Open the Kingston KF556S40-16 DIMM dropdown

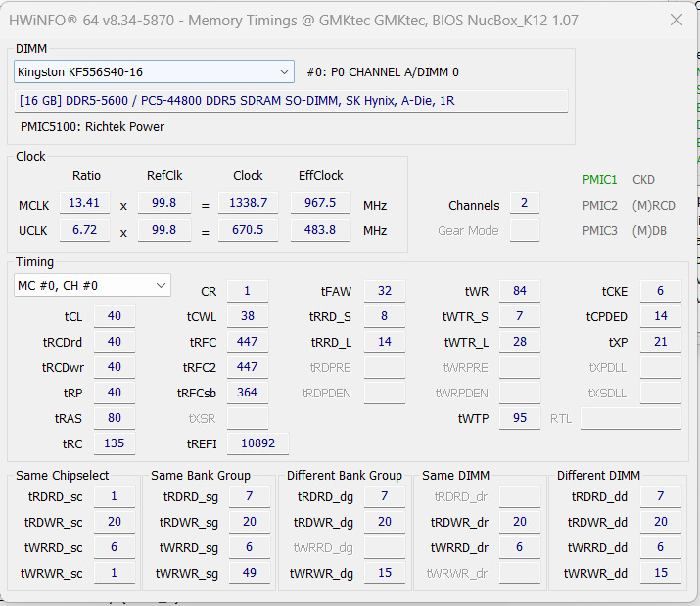click(154, 71)
